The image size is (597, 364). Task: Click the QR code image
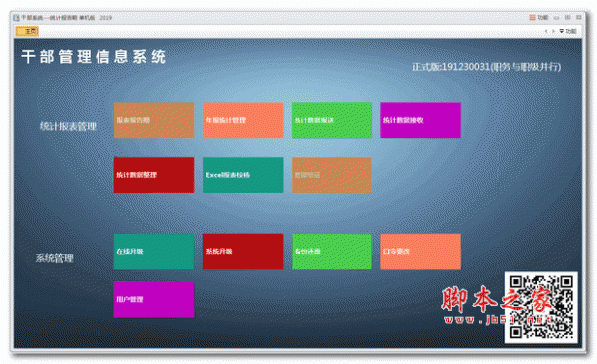541,307
